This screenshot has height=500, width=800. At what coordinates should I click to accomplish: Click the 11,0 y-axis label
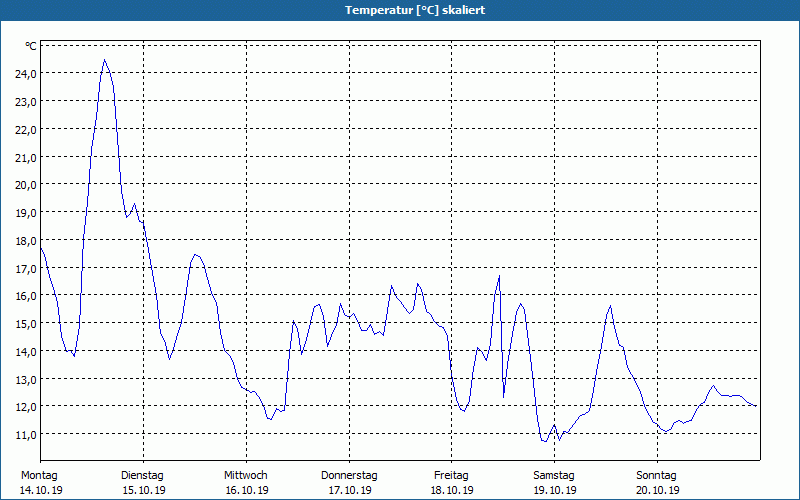coord(25,434)
